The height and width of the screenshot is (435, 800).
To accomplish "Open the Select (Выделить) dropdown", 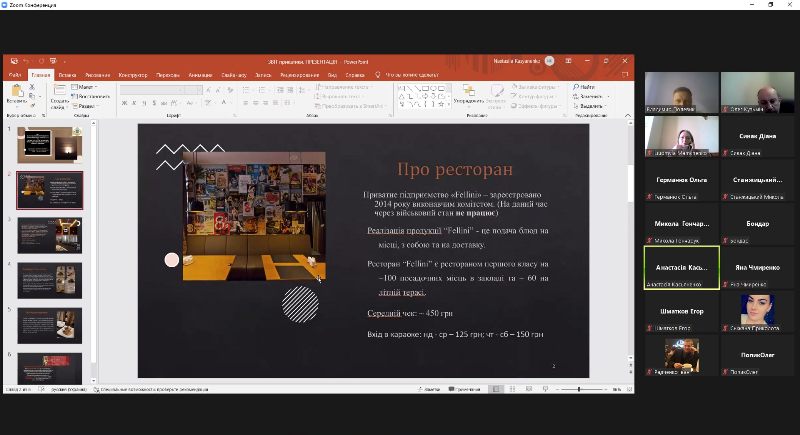I will click(x=590, y=105).
